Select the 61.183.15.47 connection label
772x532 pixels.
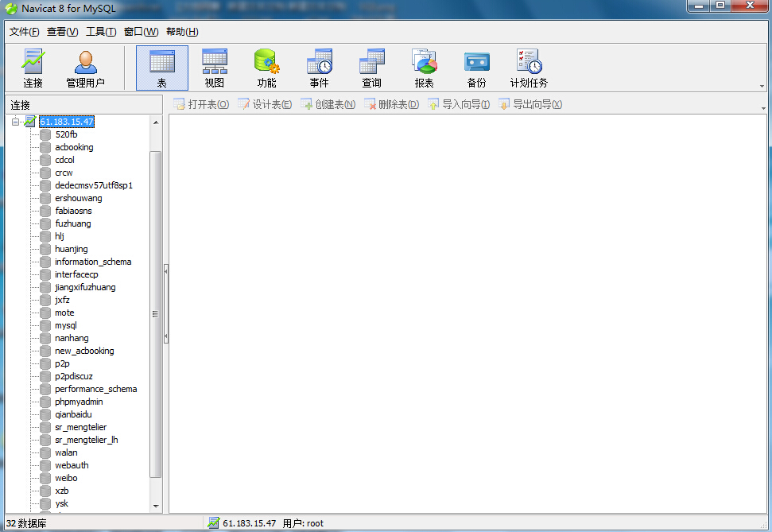point(67,122)
